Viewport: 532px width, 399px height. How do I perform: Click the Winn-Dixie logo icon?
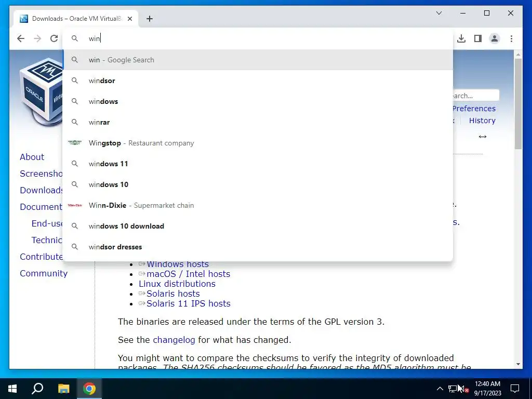[x=75, y=205]
